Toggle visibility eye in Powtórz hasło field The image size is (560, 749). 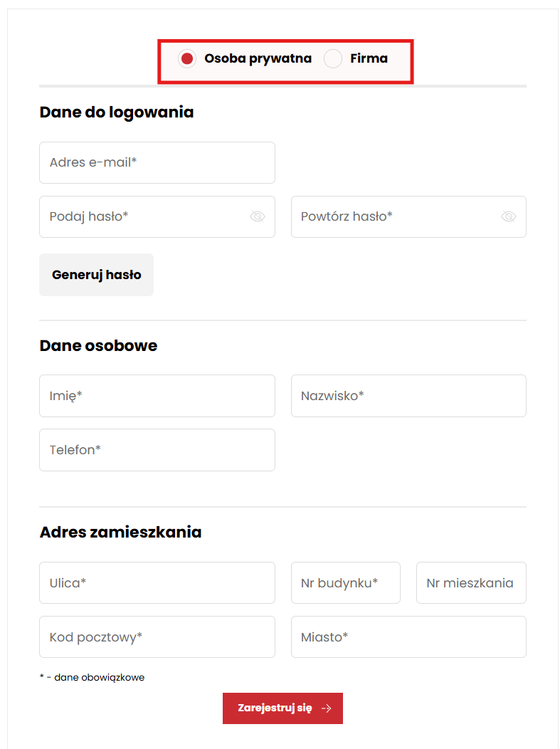[x=508, y=216]
